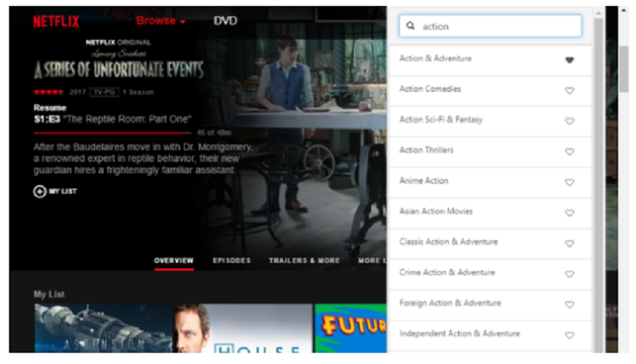Open the Browse dropdown menu
This screenshot has width=636, height=364.
(x=160, y=21)
